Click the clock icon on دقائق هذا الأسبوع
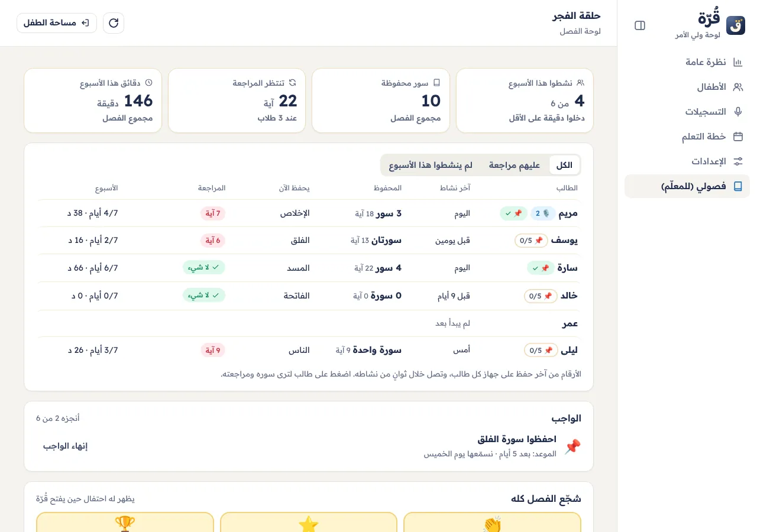This screenshot has width=757, height=532. click(x=148, y=83)
